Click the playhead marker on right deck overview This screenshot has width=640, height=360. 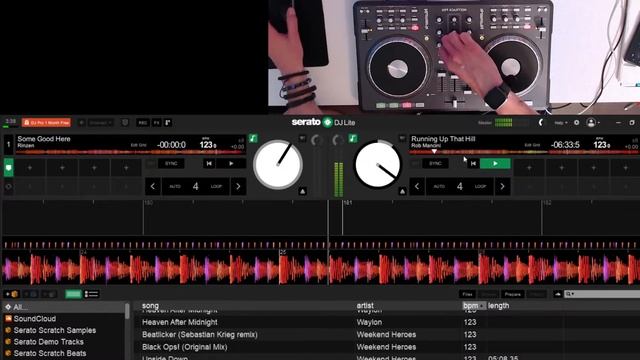point(434,151)
